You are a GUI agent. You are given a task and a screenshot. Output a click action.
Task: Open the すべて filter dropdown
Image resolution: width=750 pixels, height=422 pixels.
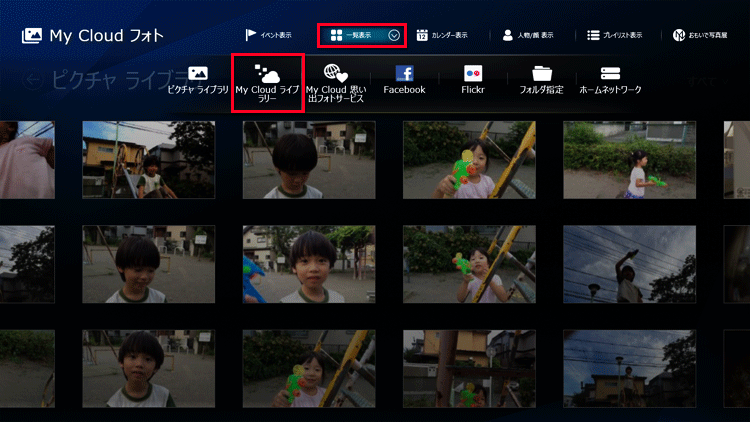tap(707, 81)
